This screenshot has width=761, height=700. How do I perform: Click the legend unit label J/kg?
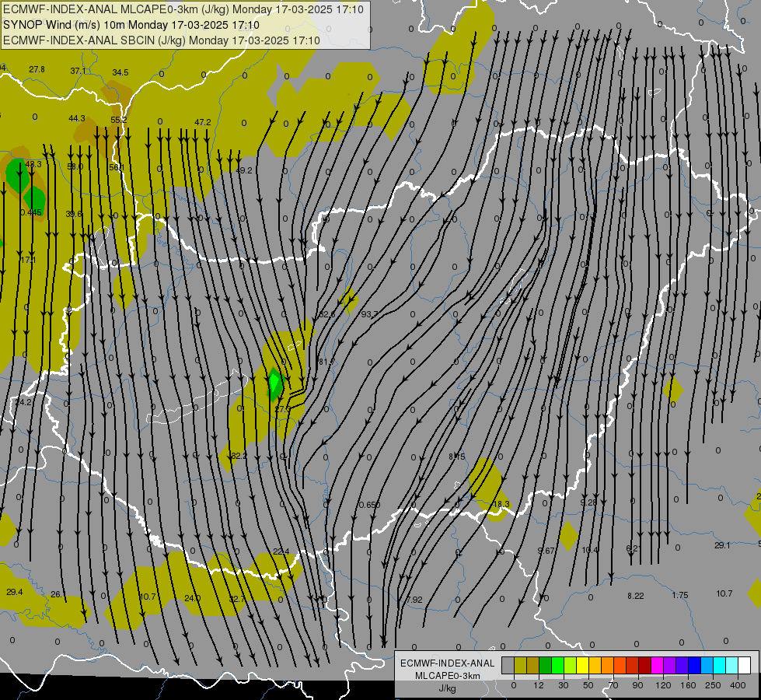448,688
